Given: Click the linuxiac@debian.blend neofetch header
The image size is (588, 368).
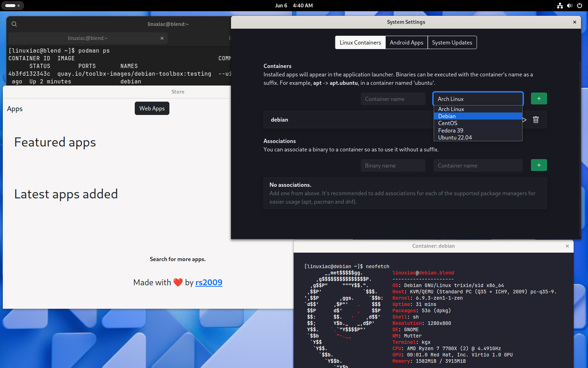Looking at the screenshot, I should [423, 273].
